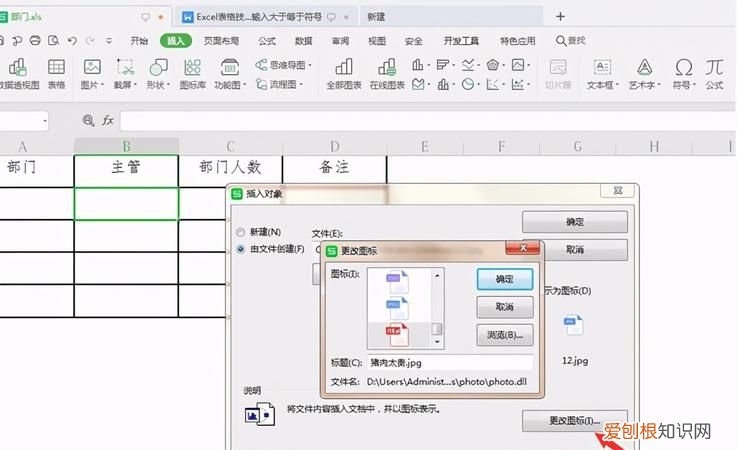Screen dimensions: 737x450
Task: Open the quick access customize dropdown
Action: [109, 41]
